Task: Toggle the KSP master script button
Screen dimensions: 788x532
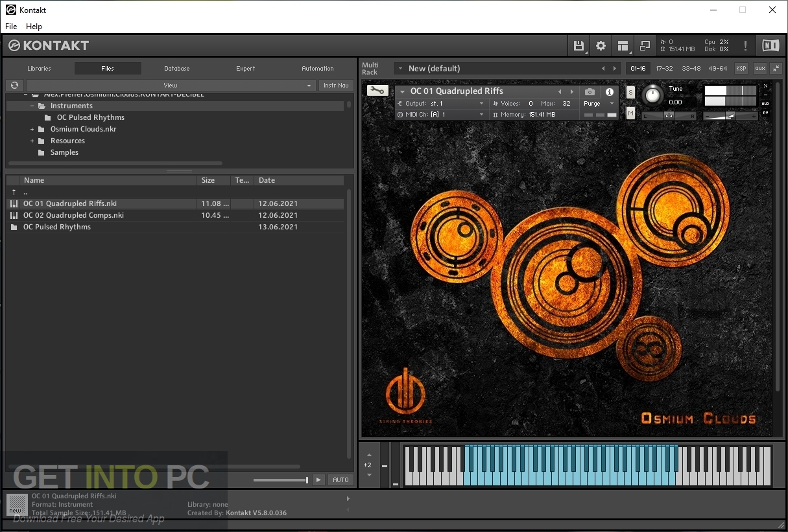Action: point(741,68)
